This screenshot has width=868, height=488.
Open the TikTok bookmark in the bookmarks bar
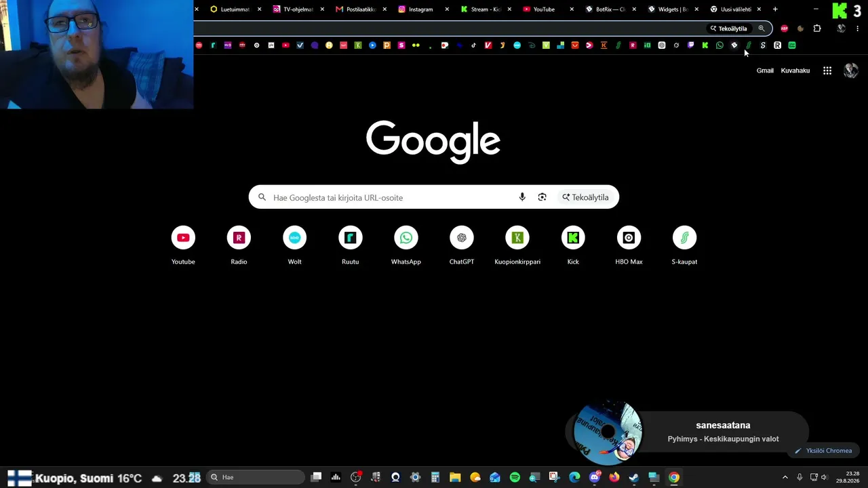(x=473, y=45)
